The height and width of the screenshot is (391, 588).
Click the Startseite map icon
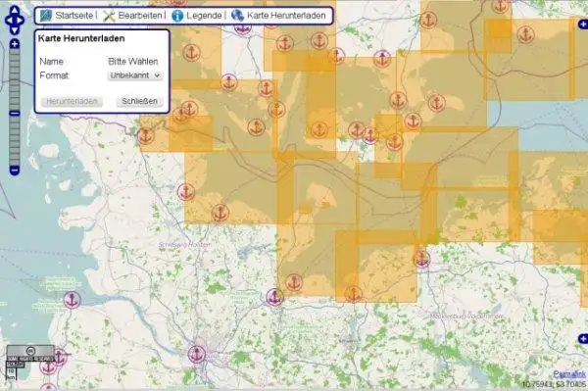point(46,16)
